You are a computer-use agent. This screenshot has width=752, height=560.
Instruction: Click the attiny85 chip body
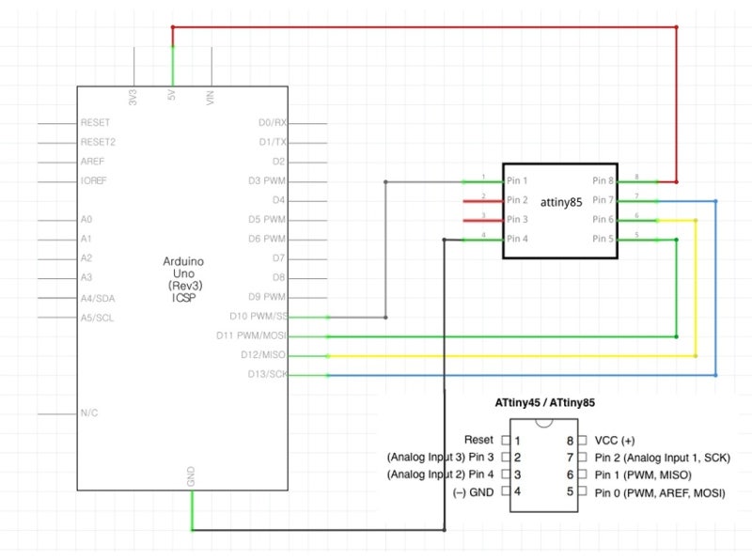click(x=560, y=211)
